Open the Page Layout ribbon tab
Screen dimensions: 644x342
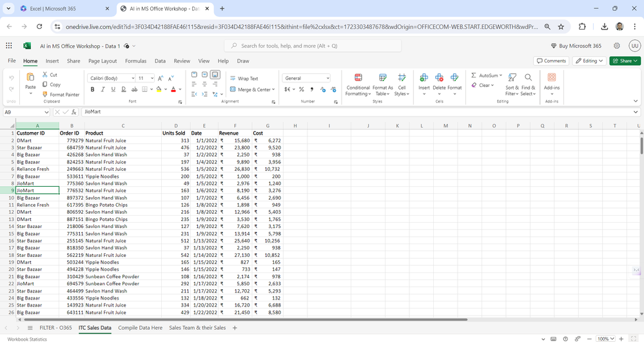click(x=102, y=61)
